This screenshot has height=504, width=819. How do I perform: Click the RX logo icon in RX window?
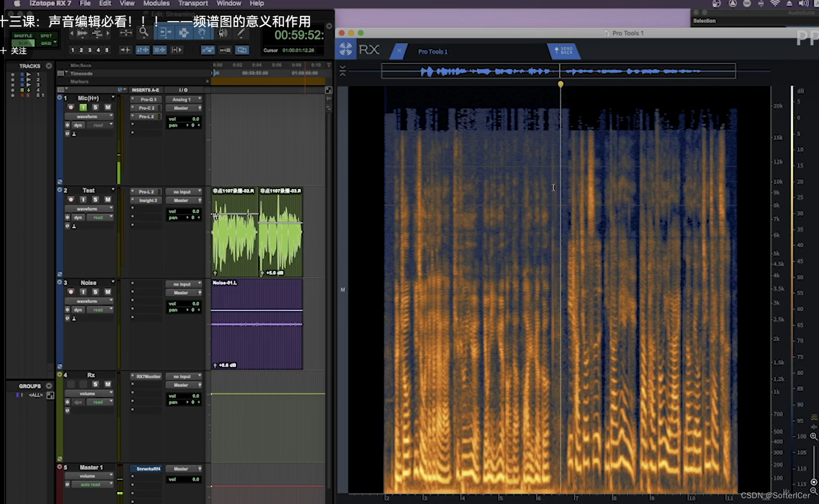[x=346, y=49]
